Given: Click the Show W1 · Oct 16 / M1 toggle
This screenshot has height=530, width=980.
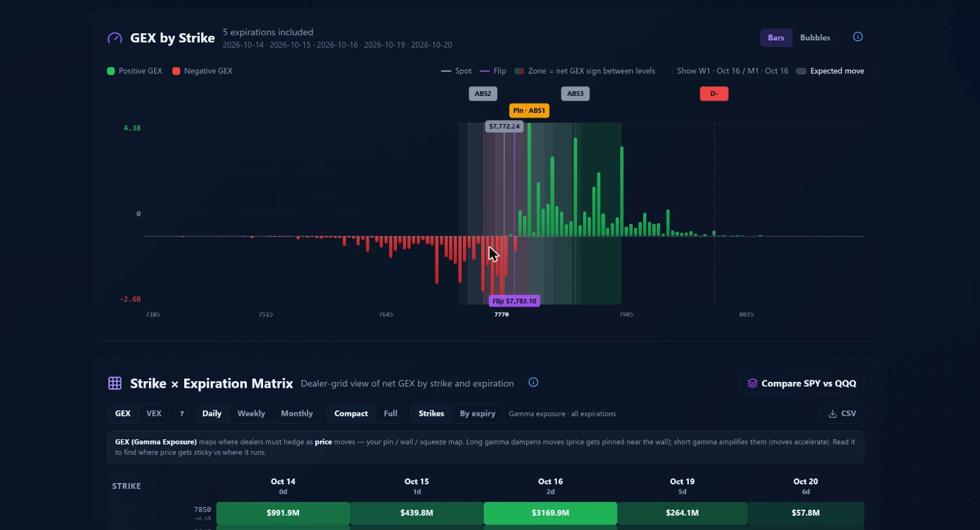Looking at the screenshot, I should tap(733, 71).
